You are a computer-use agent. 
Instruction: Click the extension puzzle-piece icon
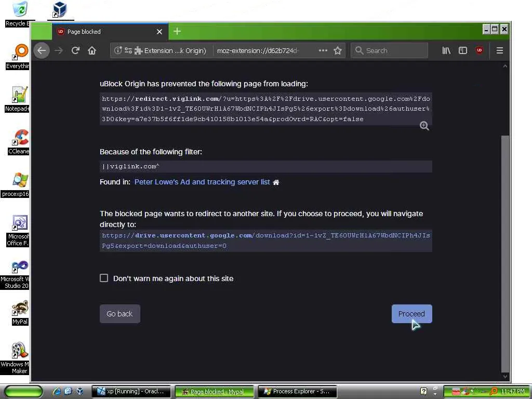point(138,50)
